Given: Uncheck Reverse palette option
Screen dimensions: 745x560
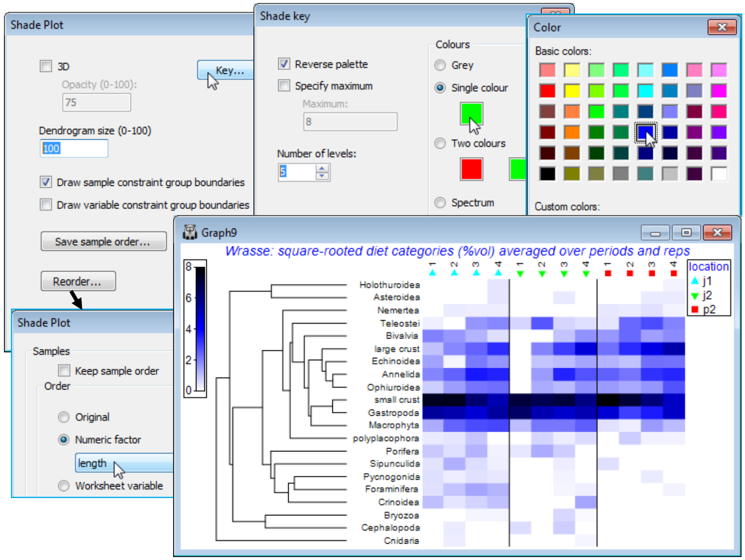Looking at the screenshot, I should point(284,63).
